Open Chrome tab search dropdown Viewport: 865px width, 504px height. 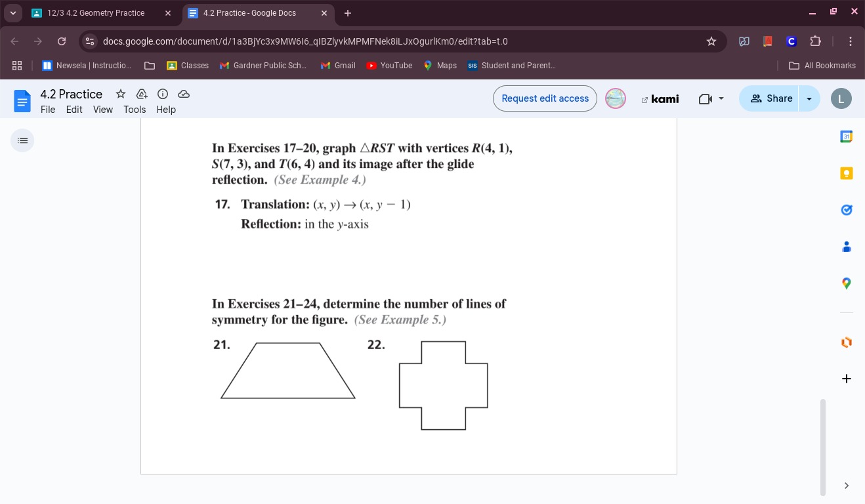pyautogui.click(x=12, y=12)
